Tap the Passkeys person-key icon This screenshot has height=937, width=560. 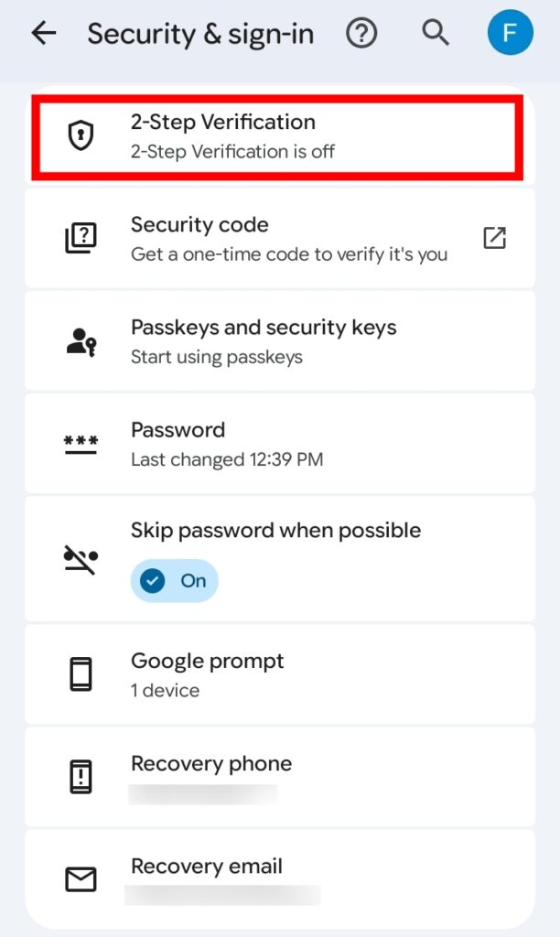(x=81, y=341)
